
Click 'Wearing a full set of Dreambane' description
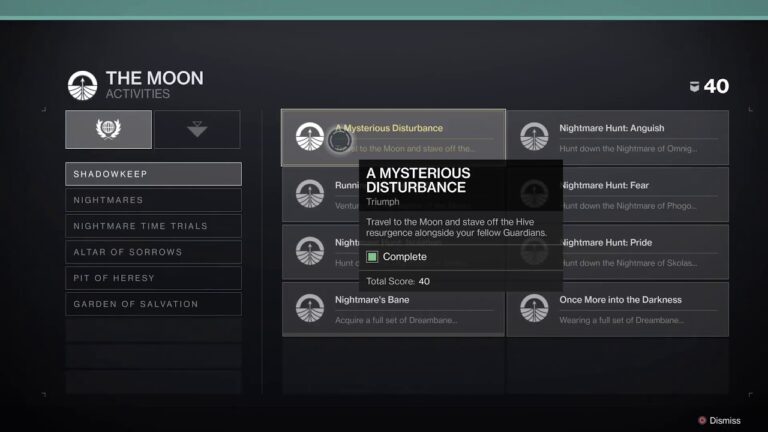pyautogui.click(x=622, y=320)
